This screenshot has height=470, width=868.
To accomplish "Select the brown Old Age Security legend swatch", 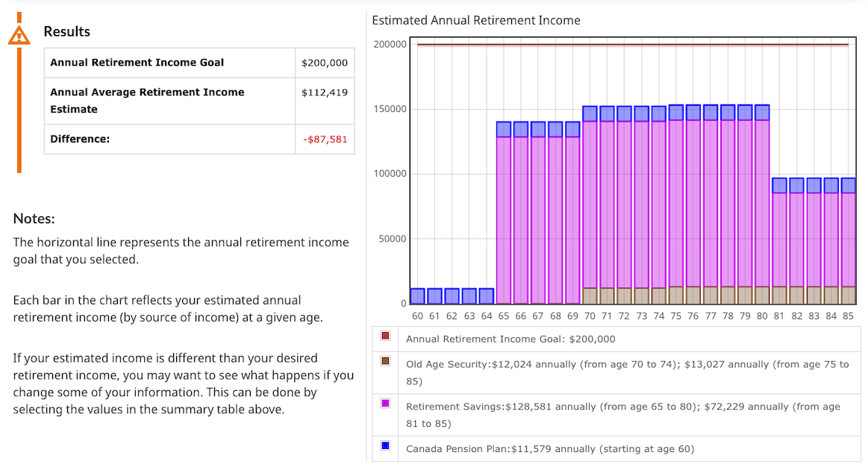I will click(x=384, y=363).
